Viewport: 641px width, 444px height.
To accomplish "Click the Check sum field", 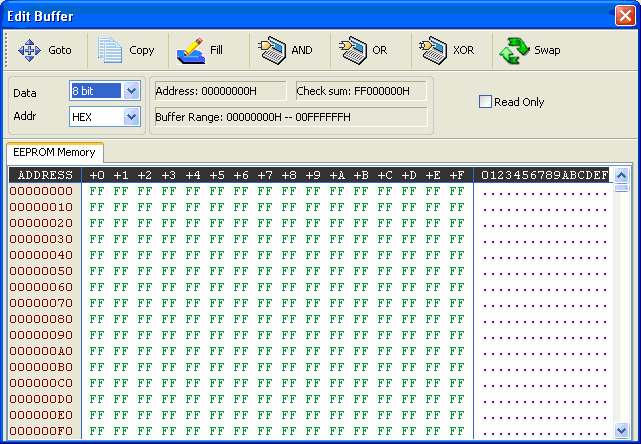I will click(x=361, y=91).
